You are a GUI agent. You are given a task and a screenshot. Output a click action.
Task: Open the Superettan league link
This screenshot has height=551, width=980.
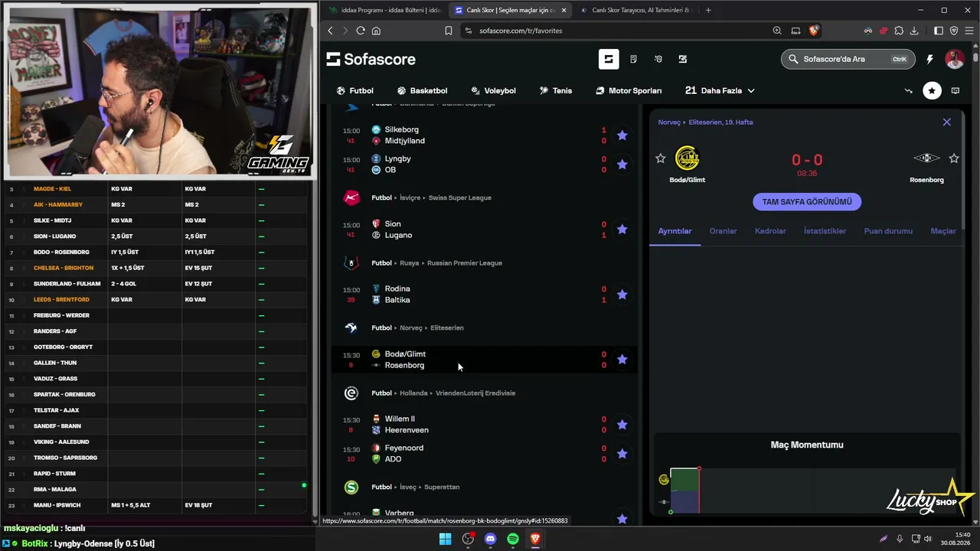pos(442,487)
